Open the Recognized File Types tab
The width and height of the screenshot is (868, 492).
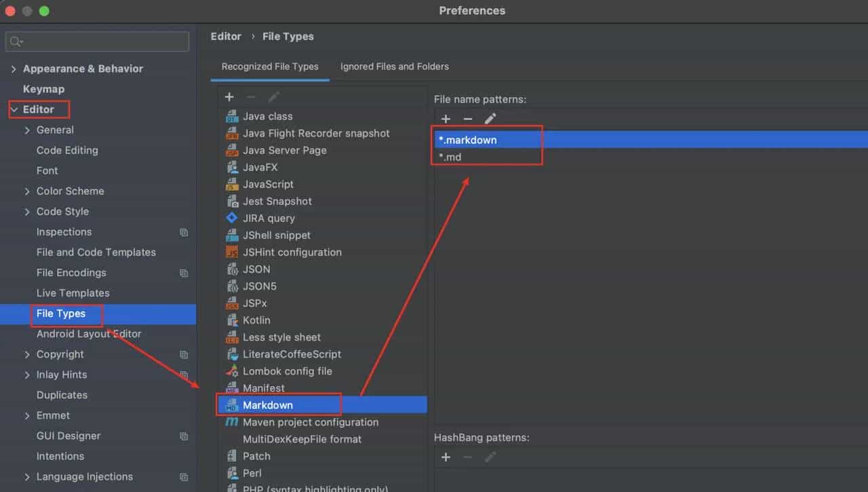pos(270,67)
